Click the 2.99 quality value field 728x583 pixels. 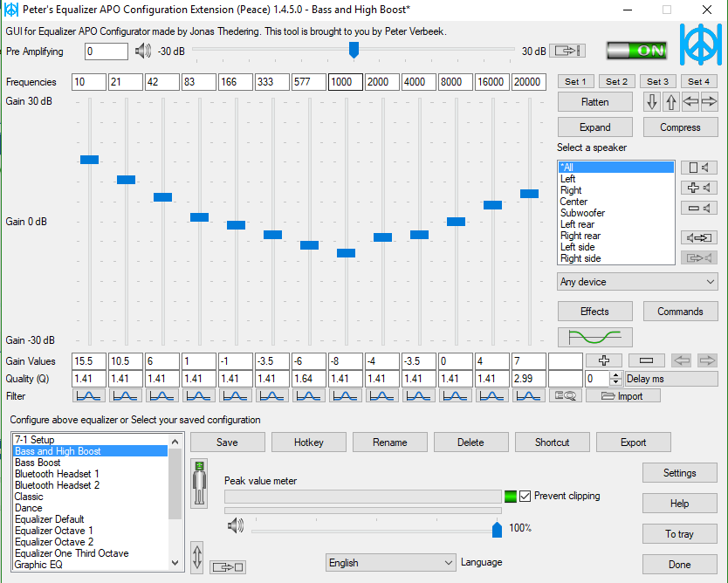click(x=528, y=379)
